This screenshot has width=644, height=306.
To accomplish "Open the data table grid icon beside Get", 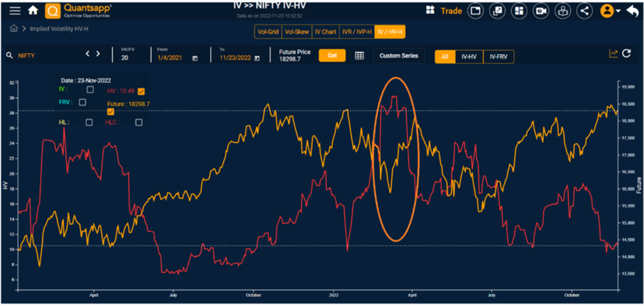I will pos(359,55).
